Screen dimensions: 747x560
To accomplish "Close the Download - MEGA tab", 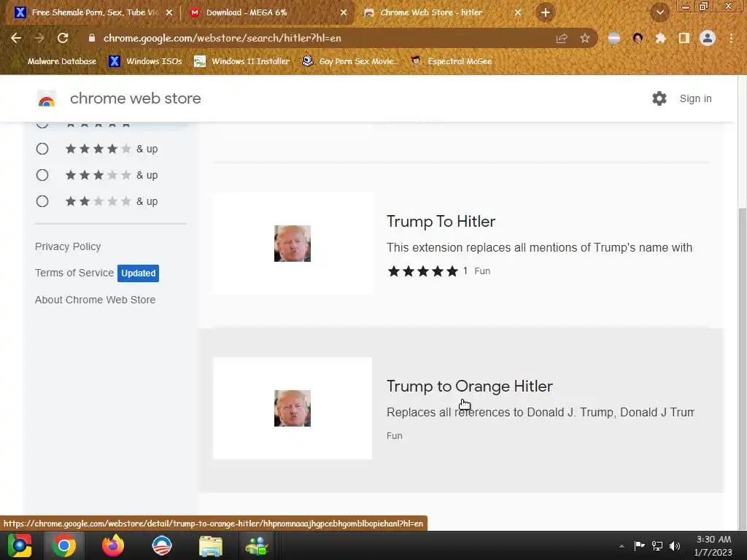I will point(344,13).
